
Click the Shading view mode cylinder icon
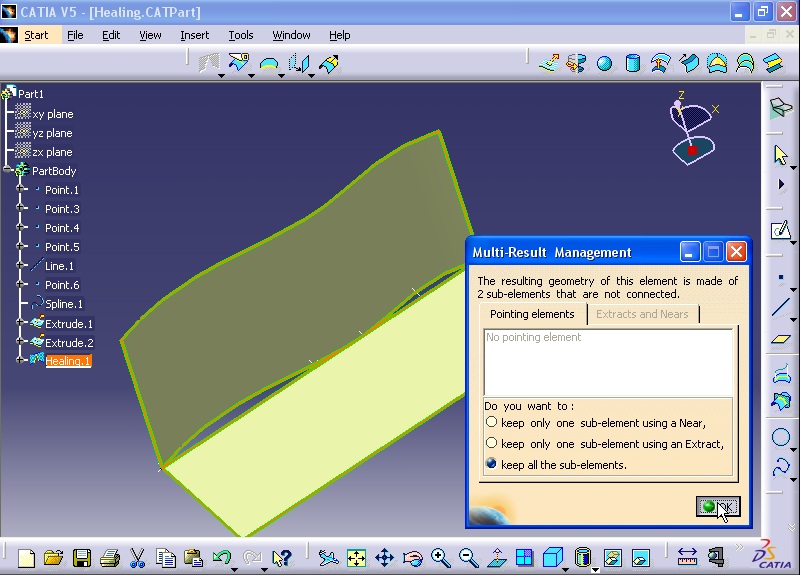tap(582, 557)
